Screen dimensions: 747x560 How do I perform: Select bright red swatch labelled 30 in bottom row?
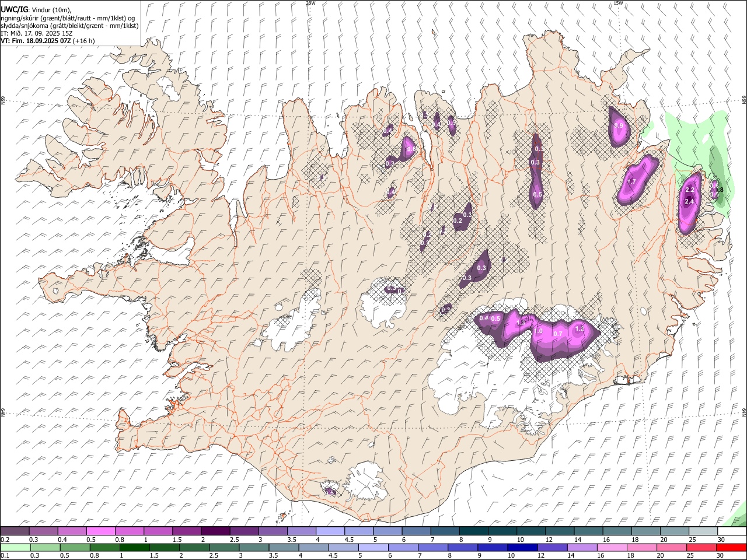pos(731,547)
